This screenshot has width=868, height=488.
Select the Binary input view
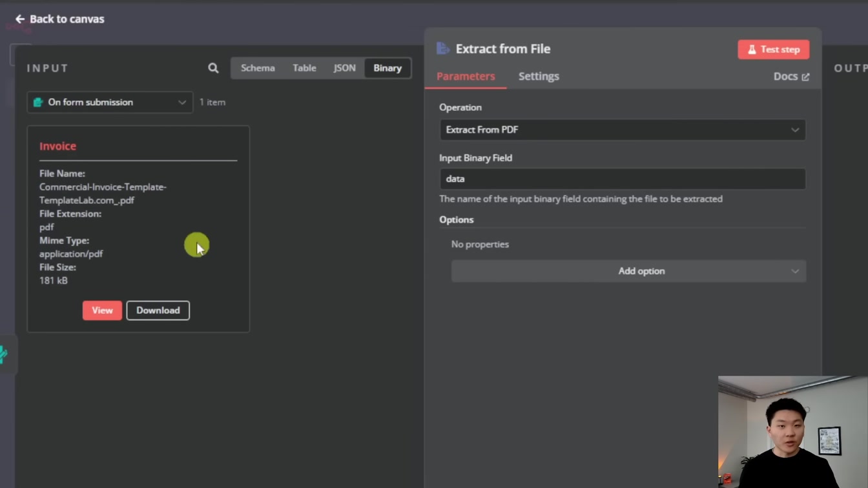(387, 68)
